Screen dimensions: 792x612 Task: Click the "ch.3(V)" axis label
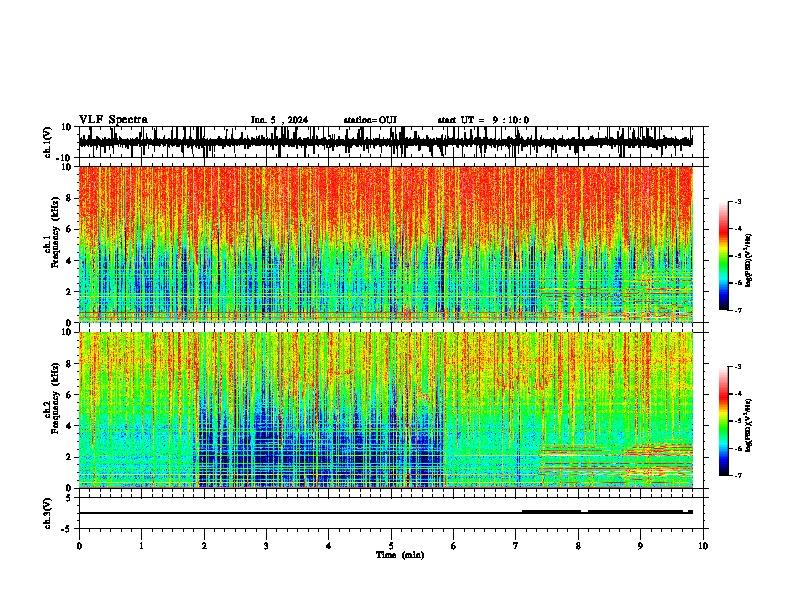coord(48,513)
